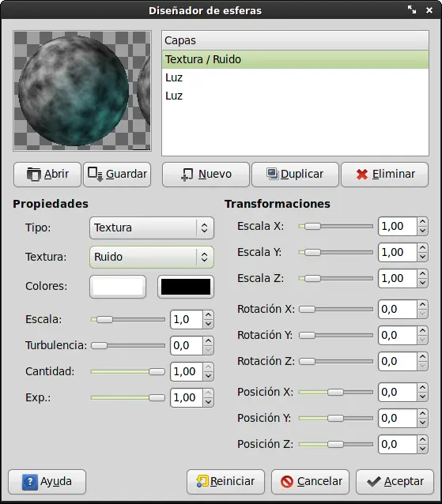This screenshot has height=504, width=442.
Task: Select the first Luz layer
Action: [x=295, y=77]
